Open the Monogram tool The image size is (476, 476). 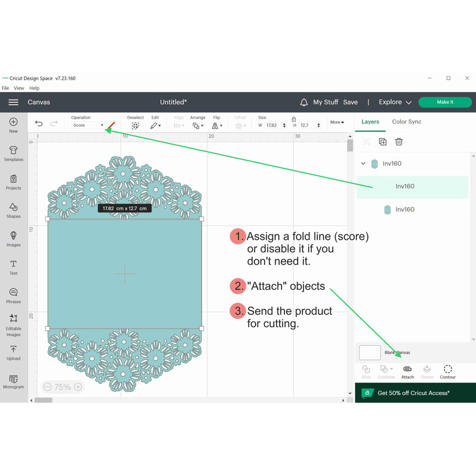pyautogui.click(x=13, y=381)
